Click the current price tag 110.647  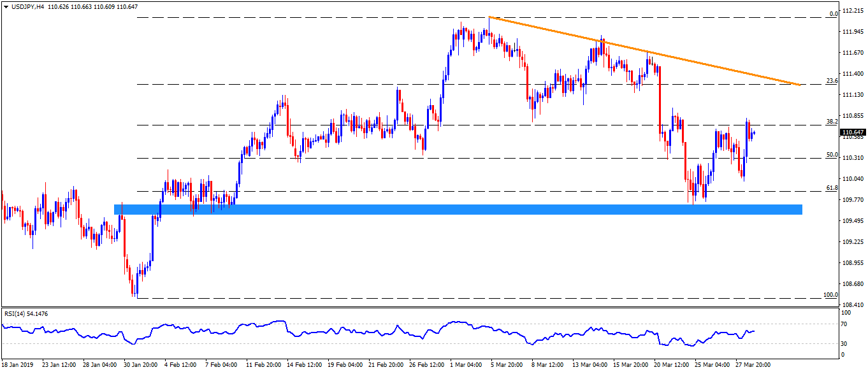[x=853, y=132]
